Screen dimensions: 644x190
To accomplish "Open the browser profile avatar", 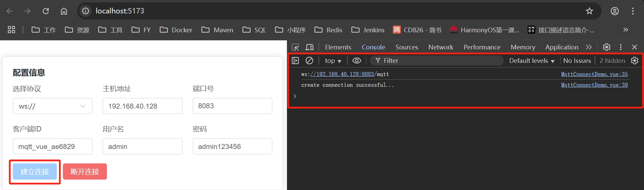I will click(x=615, y=11).
